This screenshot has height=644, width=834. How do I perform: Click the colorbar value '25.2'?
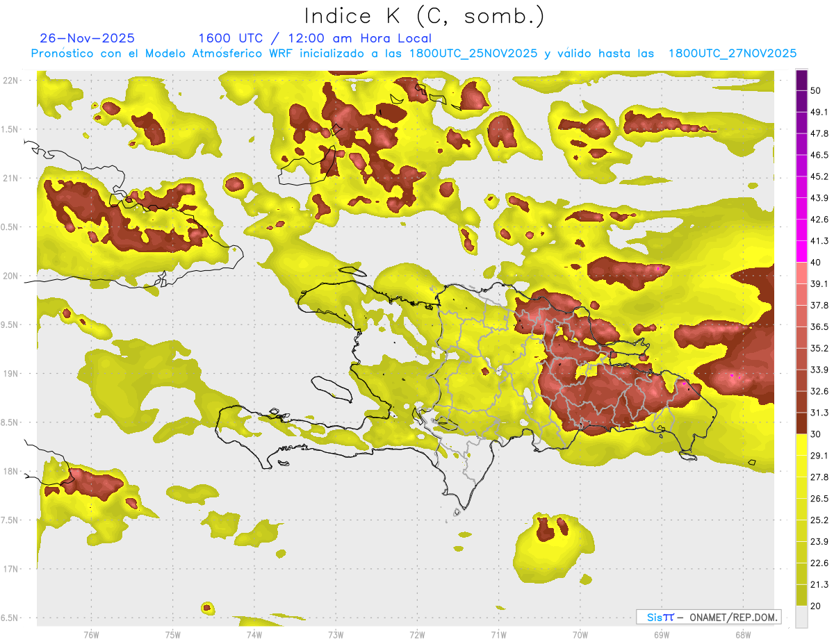819,520
